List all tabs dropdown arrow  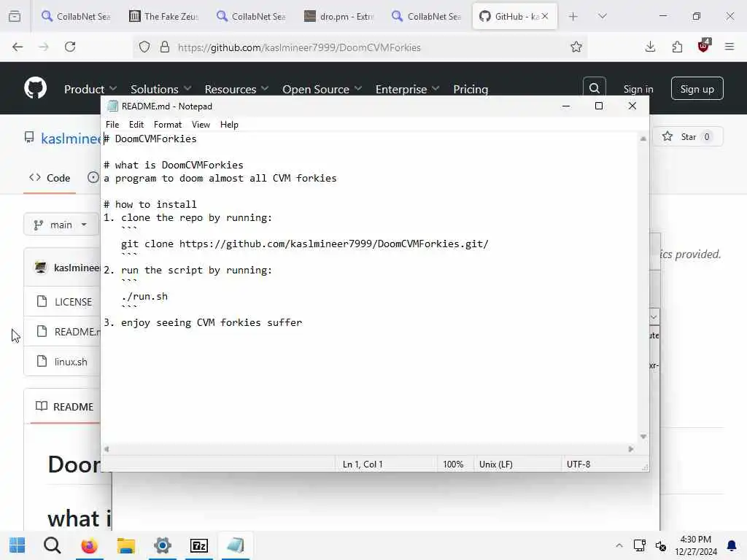tap(603, 16)
